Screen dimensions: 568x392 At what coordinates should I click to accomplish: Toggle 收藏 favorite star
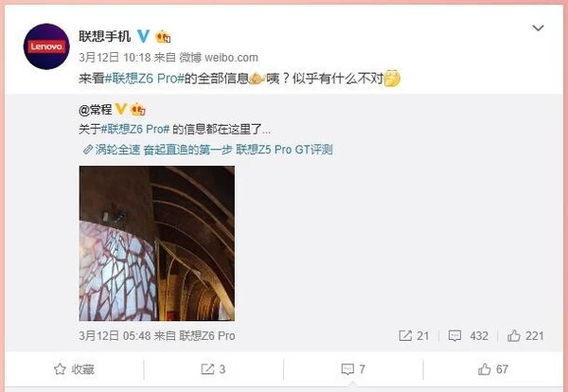74,369
